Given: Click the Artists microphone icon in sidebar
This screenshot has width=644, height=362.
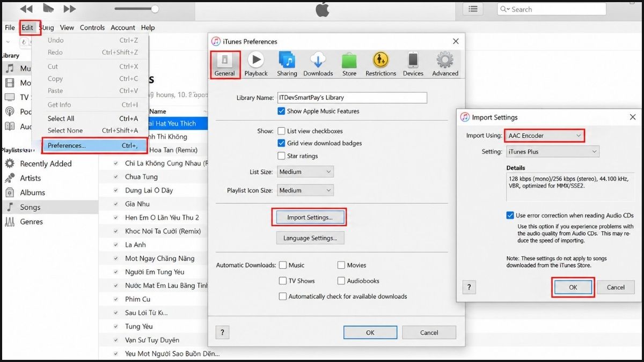Looking at the screenshot, I should click(10, 178).
